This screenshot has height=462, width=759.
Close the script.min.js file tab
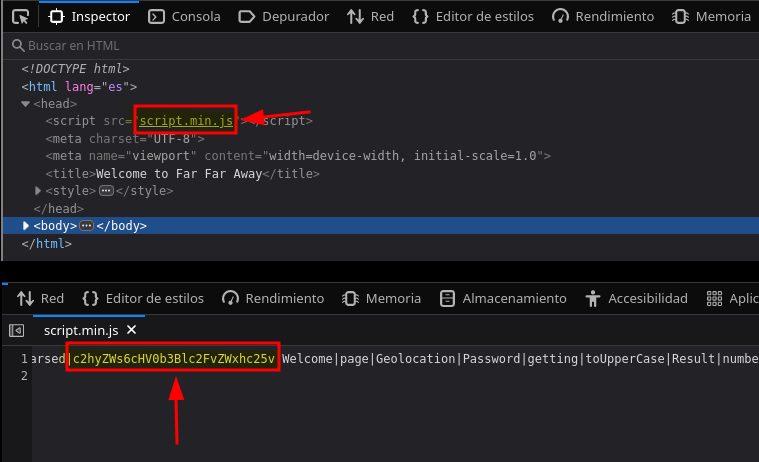point(131,329)
